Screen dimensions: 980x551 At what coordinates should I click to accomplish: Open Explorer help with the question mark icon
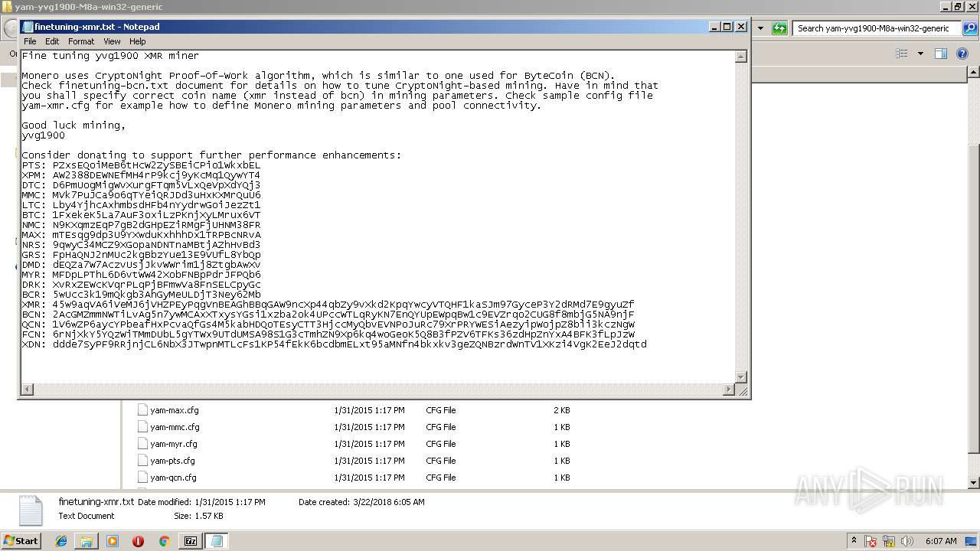(x=963, y=54)
